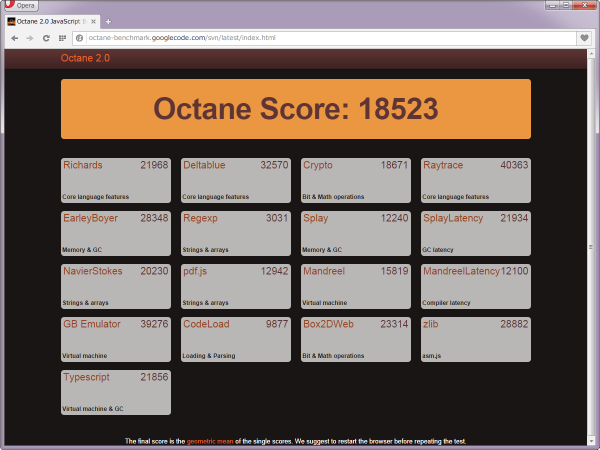Click the GB Emulator score 39276
The width and height of the screenshot is (600, 450).
click(154, 324)
